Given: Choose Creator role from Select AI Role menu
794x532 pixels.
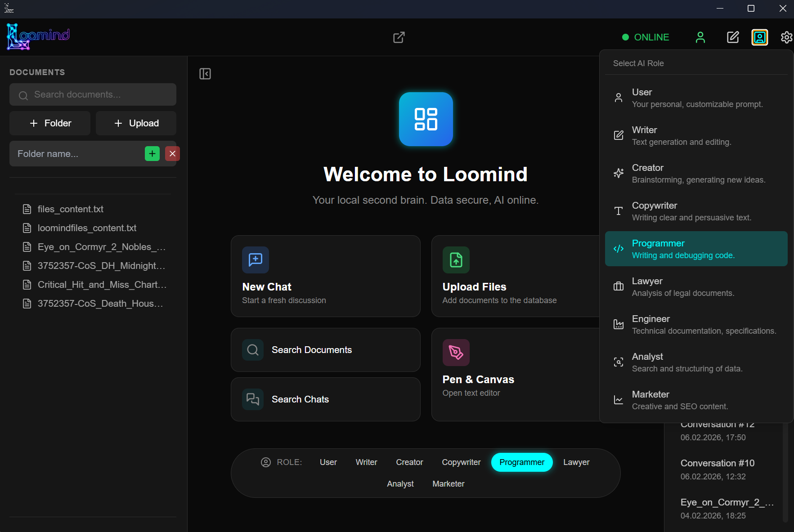Looking at the screenshot, I should (696, 173).
